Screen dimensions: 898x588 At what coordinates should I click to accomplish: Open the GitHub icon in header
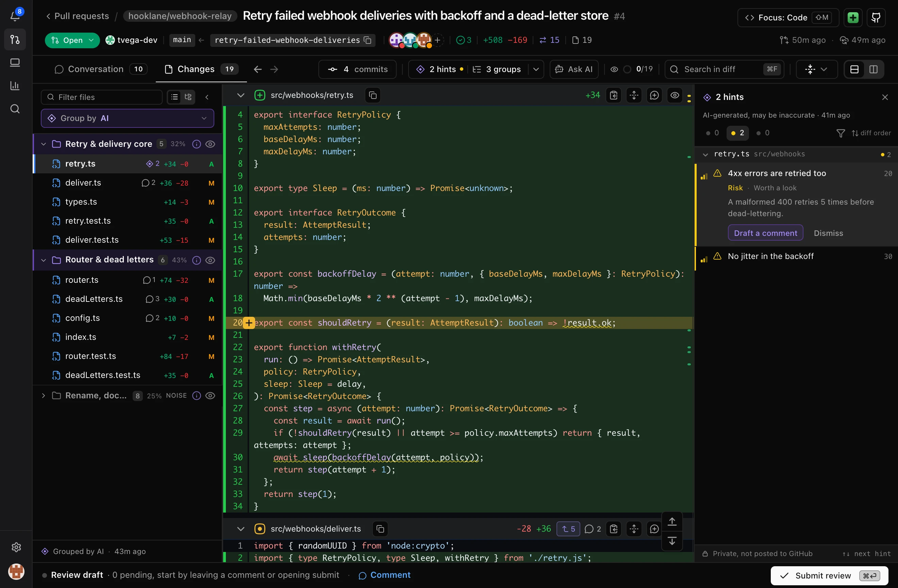pos(876,17)
